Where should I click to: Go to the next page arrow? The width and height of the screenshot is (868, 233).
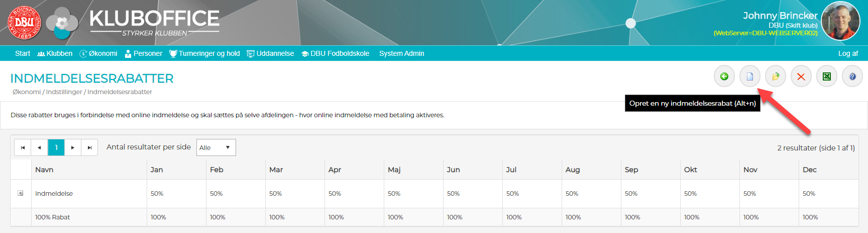point(73,147)
